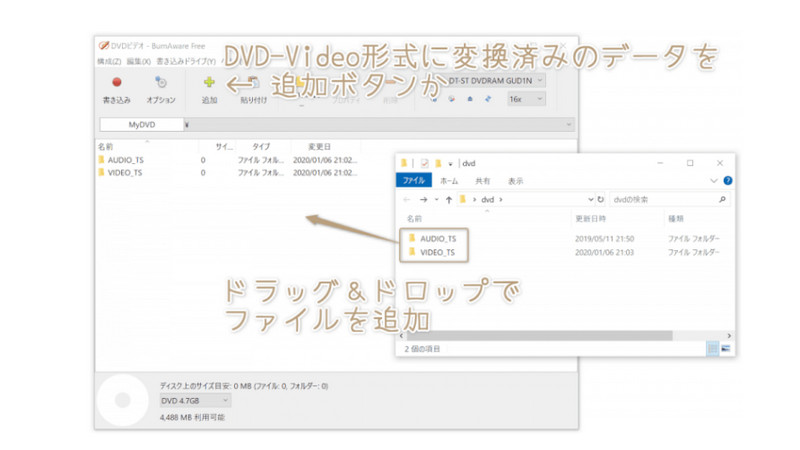This screenshot has width=800, height=450.
Task: Select AUDIO_TS folder in BurnAware list
Action: point(126,160)
